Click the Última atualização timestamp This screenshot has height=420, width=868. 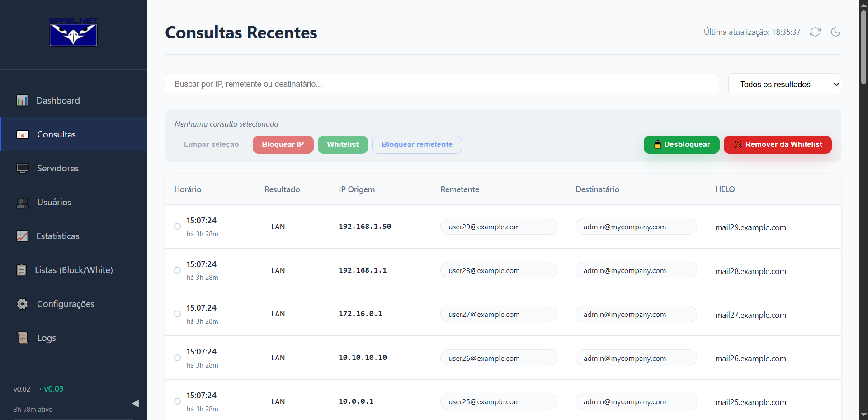[752, 32]
